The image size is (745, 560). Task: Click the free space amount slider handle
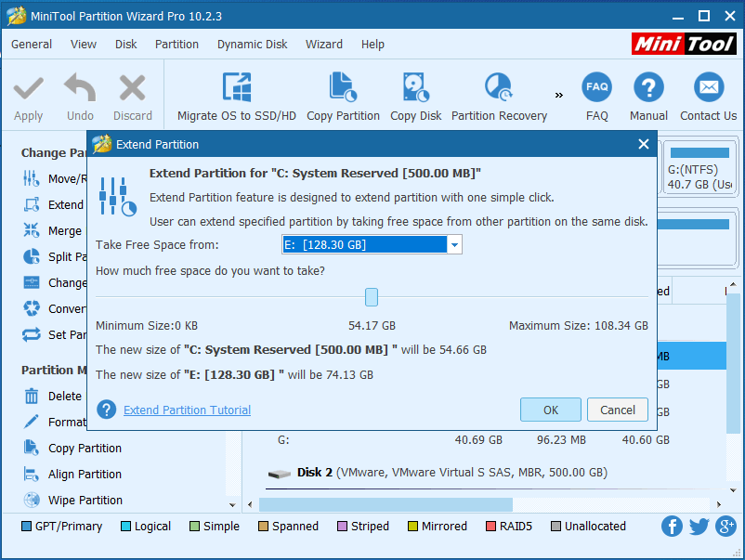pos(372,296)
